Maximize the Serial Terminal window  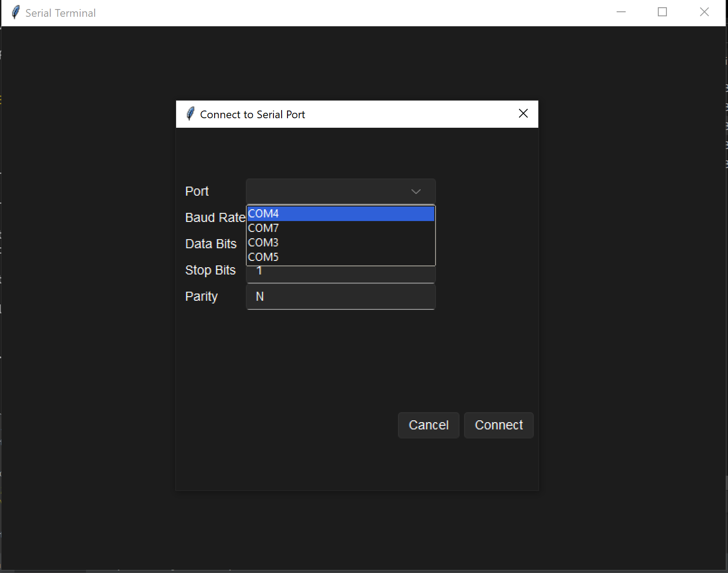(662, 12)
